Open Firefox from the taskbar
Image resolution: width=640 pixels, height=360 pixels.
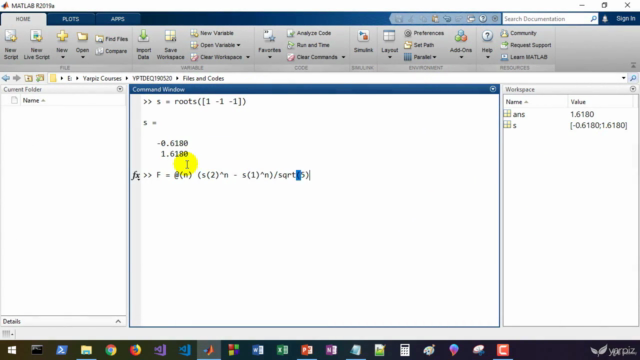coord(135,350)
